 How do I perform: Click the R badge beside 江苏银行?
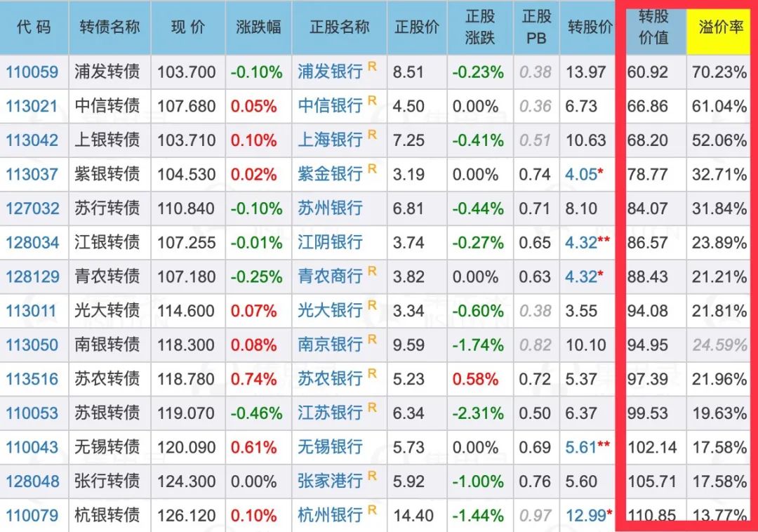(x=372, y=408)
